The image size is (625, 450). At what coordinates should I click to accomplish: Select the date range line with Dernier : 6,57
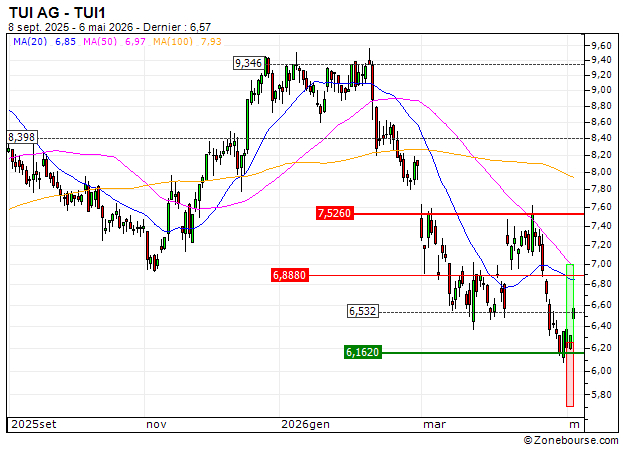[110, 27]
